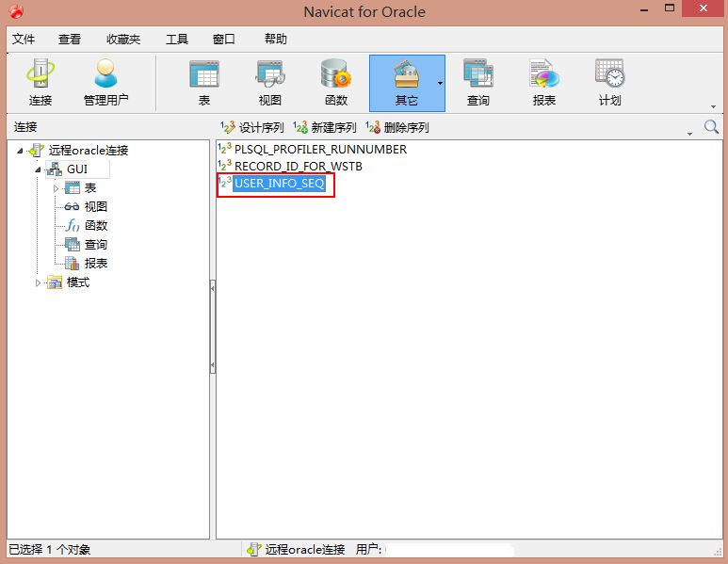Image resolution: width=728 pixels, height=564 pixels.
Task: Click the connection icon beside 远程oracle连接 in tree
Action: pos(36,151)
